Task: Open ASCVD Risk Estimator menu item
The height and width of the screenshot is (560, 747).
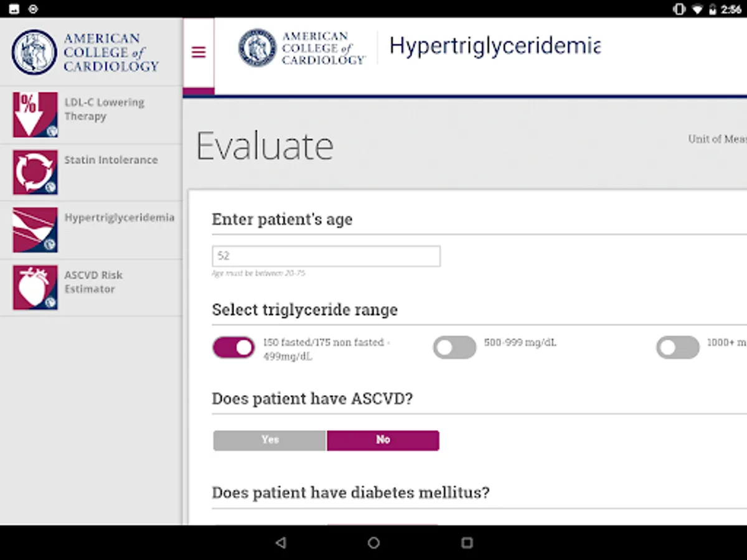Action: (91, 287)
